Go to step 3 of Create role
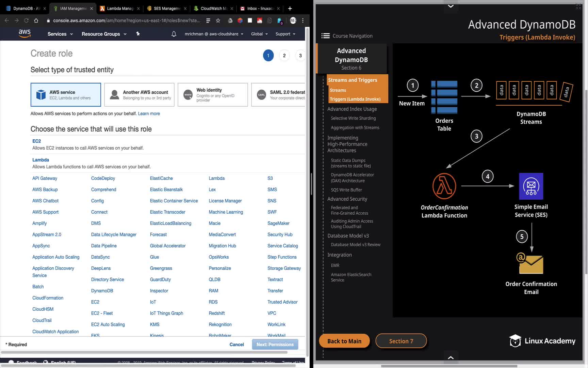 coord(300,56)
